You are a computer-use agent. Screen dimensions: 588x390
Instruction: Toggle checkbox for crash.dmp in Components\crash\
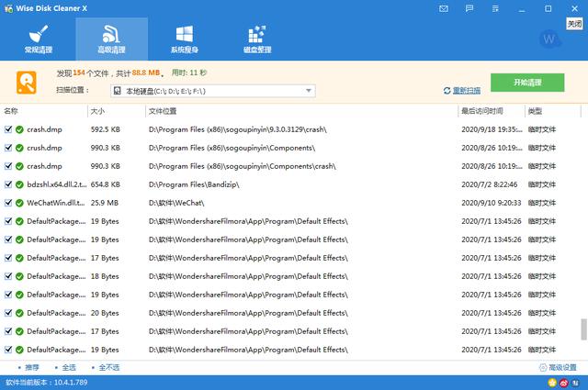tap(8, 166)
